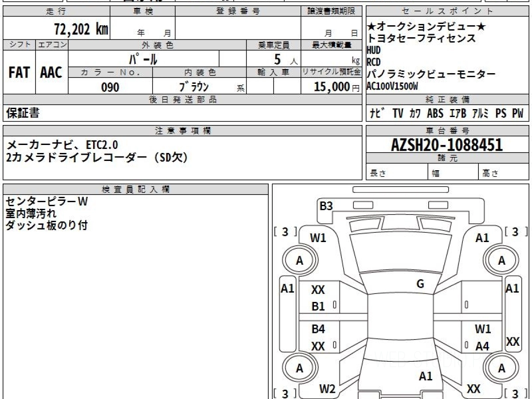
Task: Select the 内装色 header
Action: pos(199,72)
